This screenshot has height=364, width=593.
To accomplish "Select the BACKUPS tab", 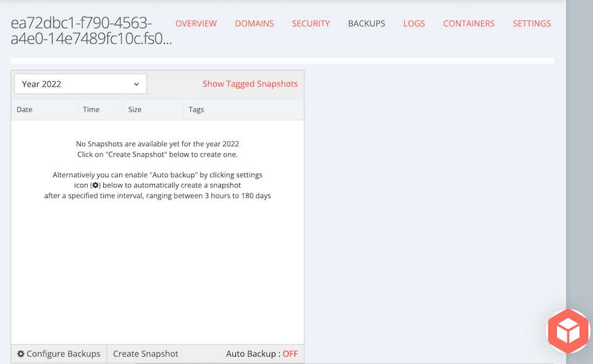I will [x=366, y=23].
